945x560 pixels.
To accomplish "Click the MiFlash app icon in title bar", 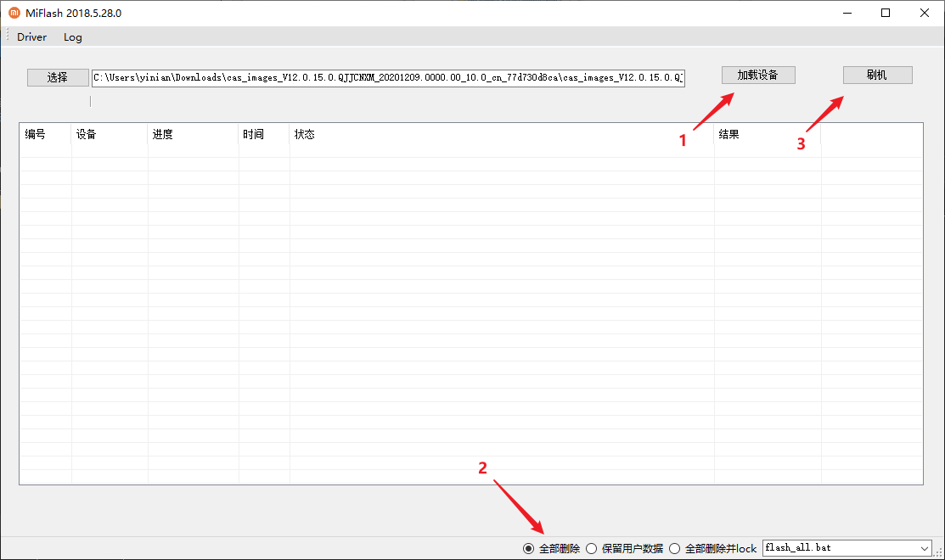I will coord(14,13).
